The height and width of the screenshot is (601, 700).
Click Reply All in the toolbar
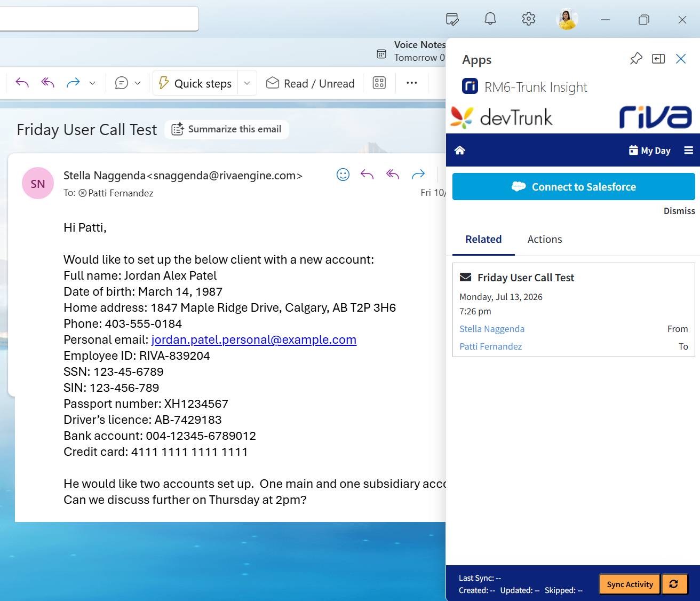pos(47,83)
